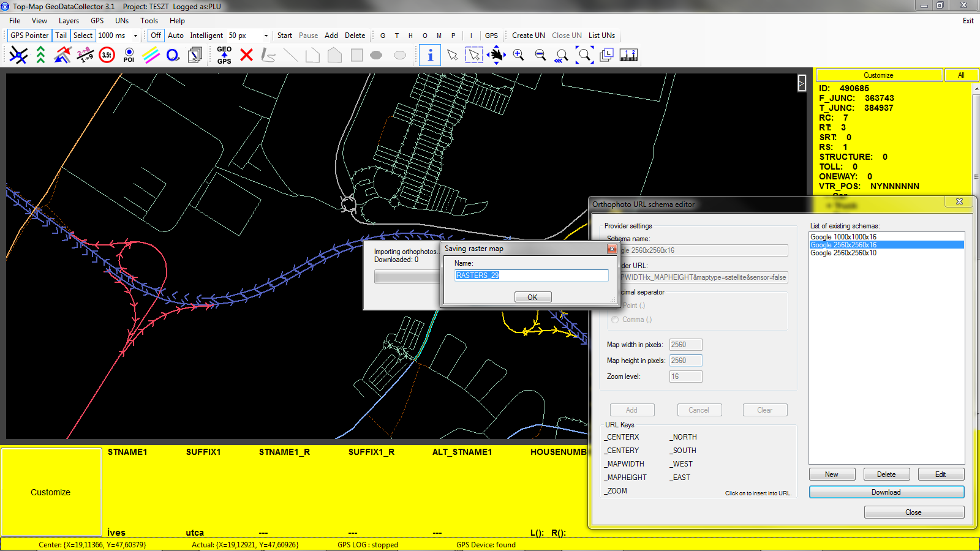Select the green double-arrow direction icon
This screenshot has height=551, width=980.
pyautogui.click(x=40, y=55)
